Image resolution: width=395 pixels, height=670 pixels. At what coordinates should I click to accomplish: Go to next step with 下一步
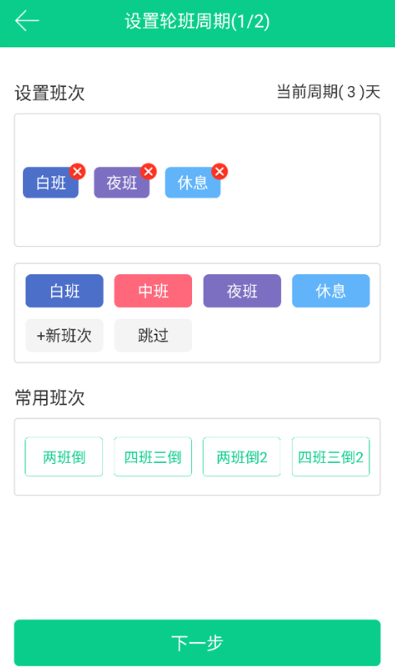(197, 643)
